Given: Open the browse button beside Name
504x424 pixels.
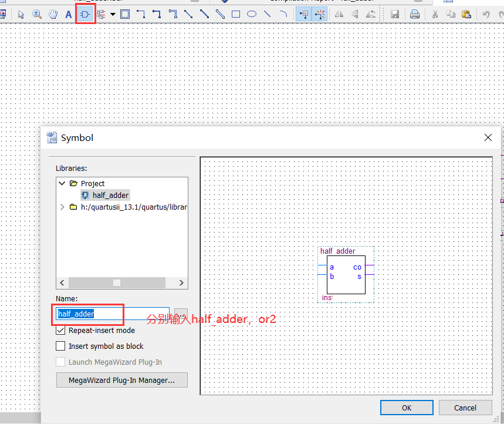Looking at the screenshot, I should point(181,314).
